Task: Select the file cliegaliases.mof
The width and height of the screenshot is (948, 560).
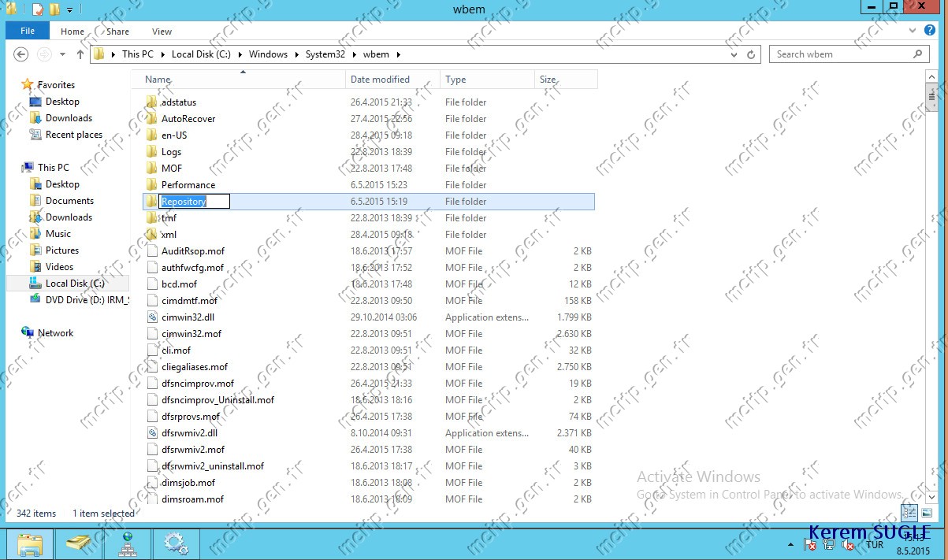Action: pos(195,367)
